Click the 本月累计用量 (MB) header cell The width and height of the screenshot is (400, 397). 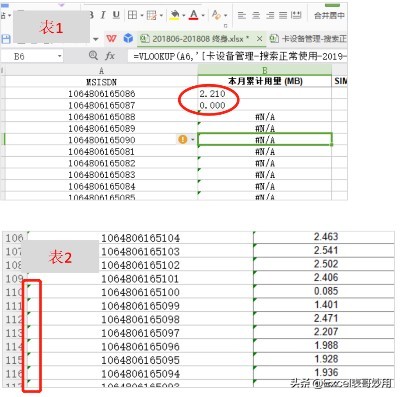pos(265,81)
